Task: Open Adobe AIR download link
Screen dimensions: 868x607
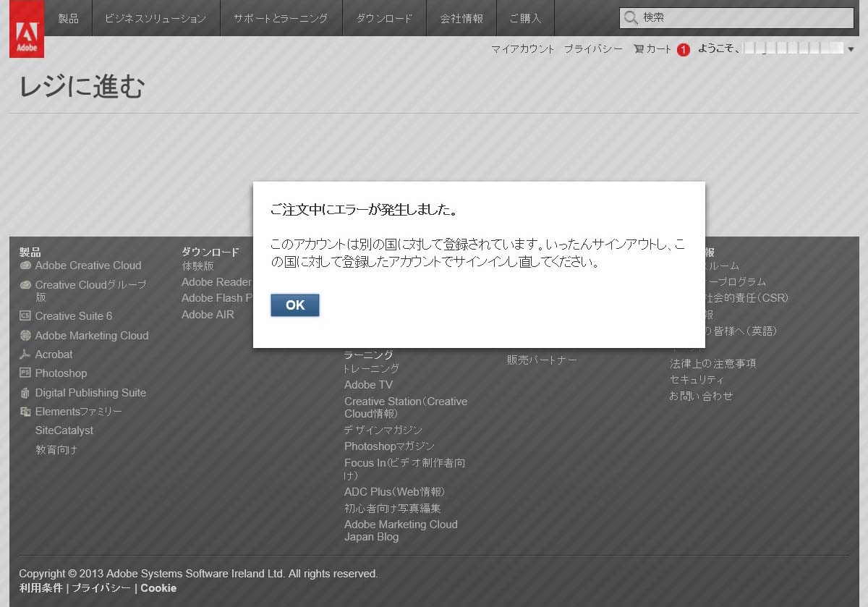Action: (x=208, y=315)
